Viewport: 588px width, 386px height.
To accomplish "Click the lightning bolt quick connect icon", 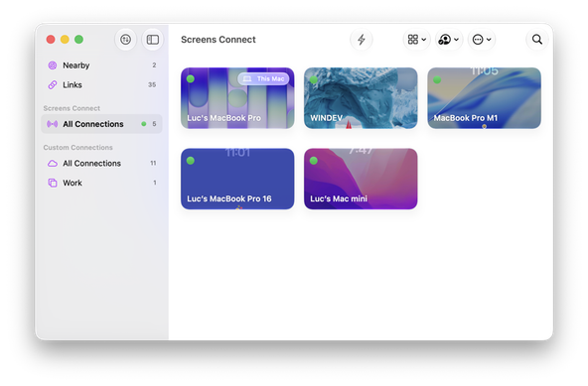I will [x=362, y=40].
